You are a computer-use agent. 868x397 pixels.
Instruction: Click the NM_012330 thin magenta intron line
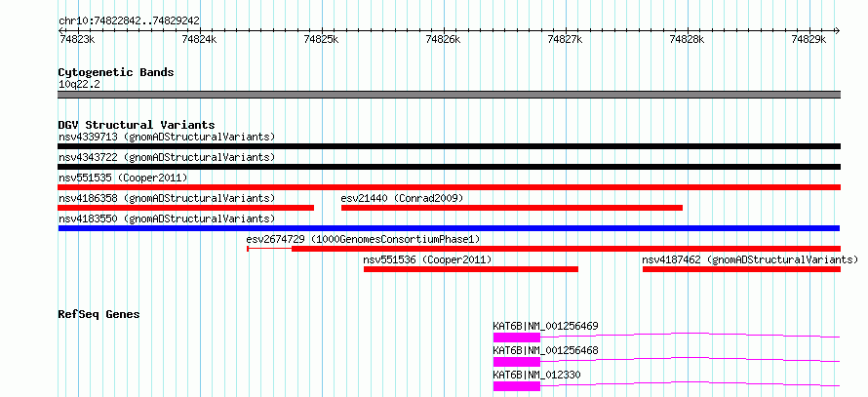pos(690,383)
